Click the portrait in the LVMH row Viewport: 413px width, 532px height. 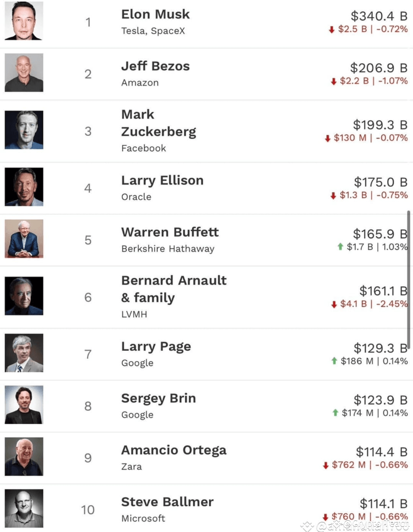click(24, 296)
